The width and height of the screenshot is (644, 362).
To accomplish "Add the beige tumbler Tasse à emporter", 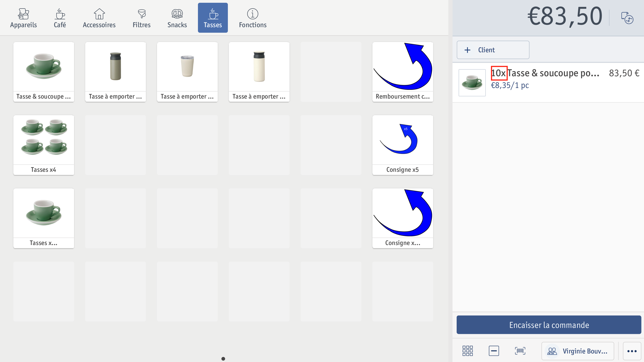I will [187, 72].
